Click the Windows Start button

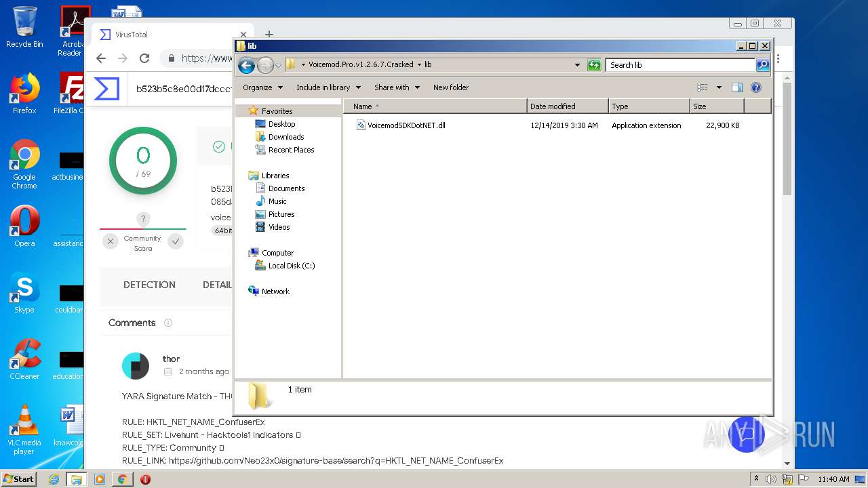(x=19, y=479)
